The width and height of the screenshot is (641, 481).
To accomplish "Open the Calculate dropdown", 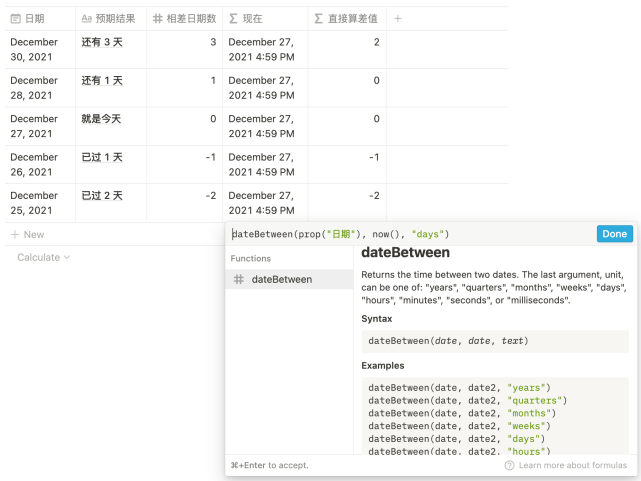I will tap(44, 257).
